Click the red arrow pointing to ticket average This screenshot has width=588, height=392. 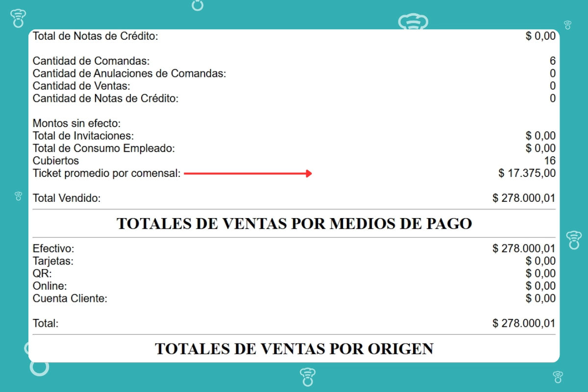248,173
